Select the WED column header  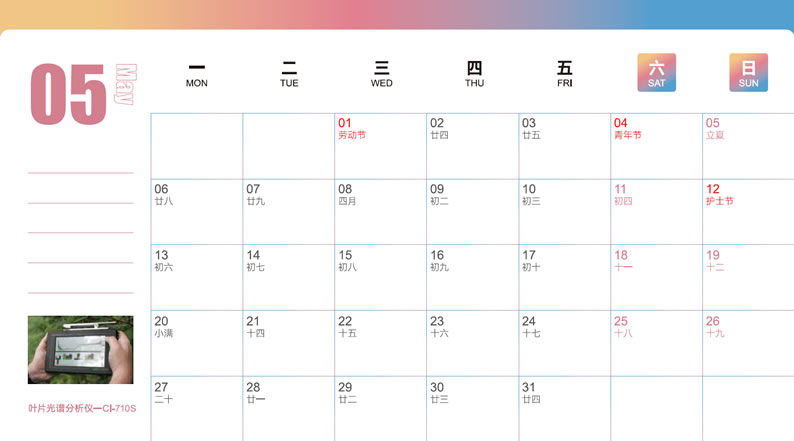[x=381, y=74]
